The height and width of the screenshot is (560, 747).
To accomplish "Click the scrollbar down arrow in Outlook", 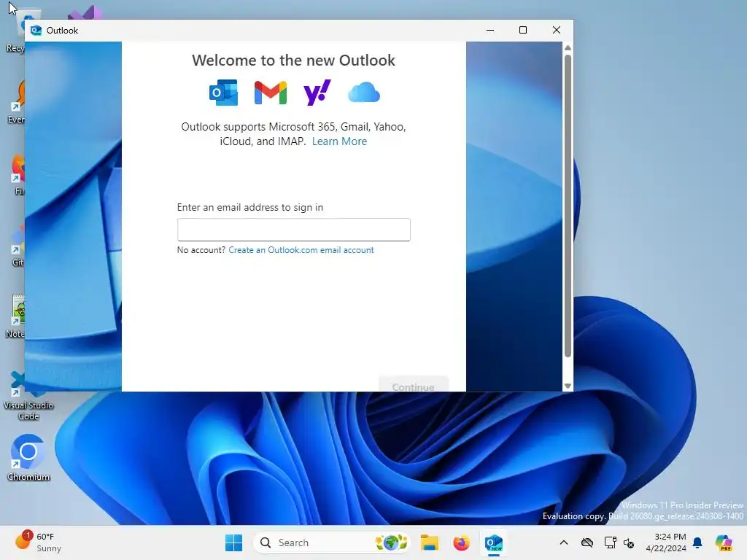I will pos(568,386).
